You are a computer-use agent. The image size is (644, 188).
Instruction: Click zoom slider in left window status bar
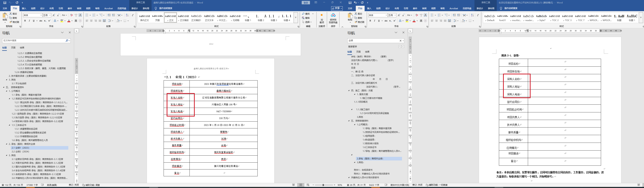click(323, 185)
